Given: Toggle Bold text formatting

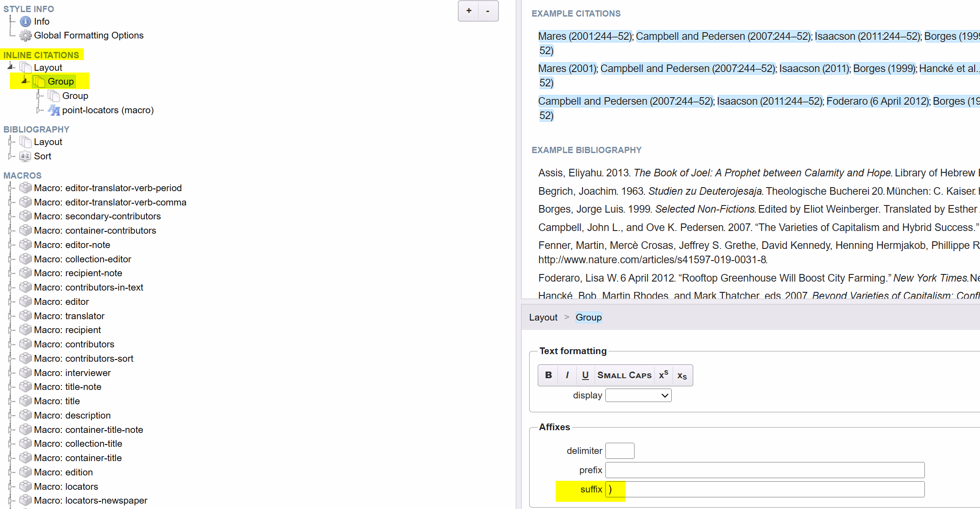Looking at the screenshot, I should click(x=548, y=375).
